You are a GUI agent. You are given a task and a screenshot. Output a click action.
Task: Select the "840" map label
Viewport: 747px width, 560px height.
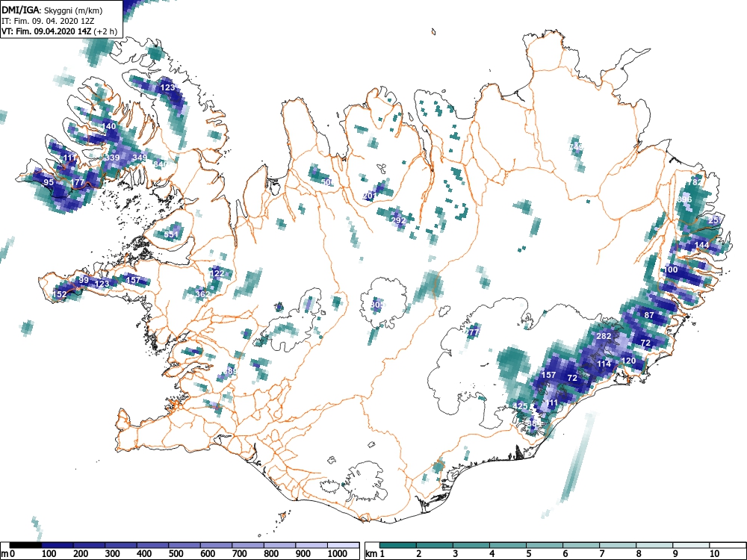point(160,164)
